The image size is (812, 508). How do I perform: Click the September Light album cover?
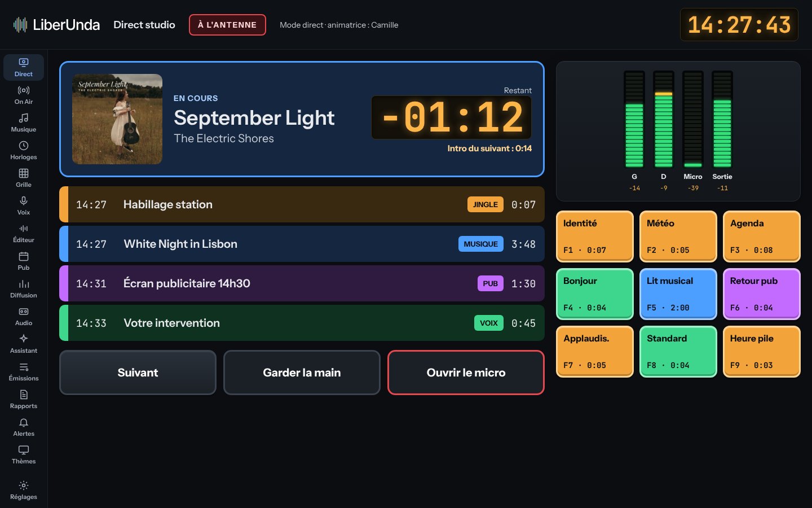tap(117, 119)
